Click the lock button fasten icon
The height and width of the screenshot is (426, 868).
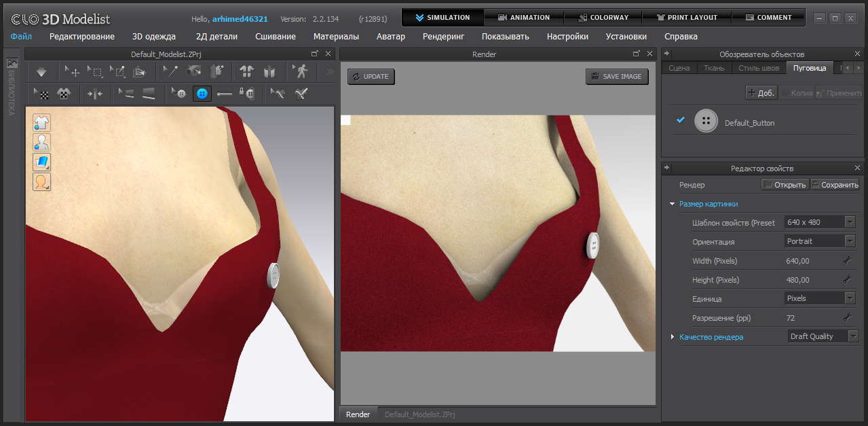[x=247, y=94]
